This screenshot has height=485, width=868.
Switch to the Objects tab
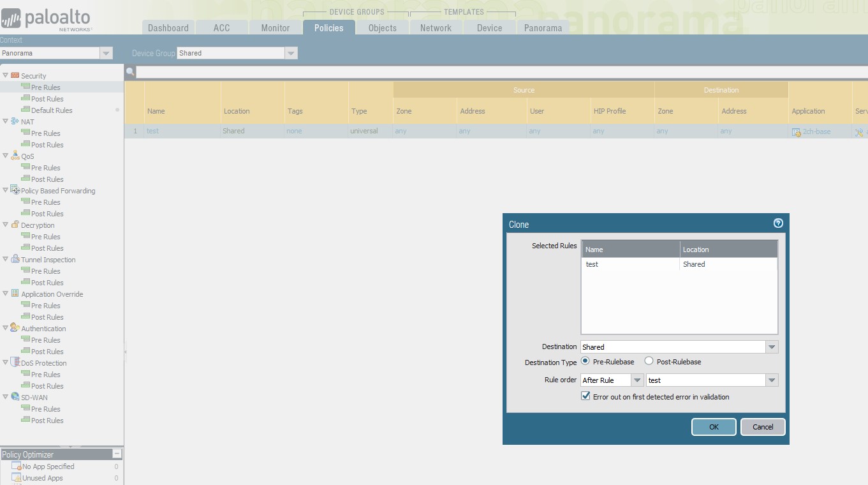click(x=381, y=27)
